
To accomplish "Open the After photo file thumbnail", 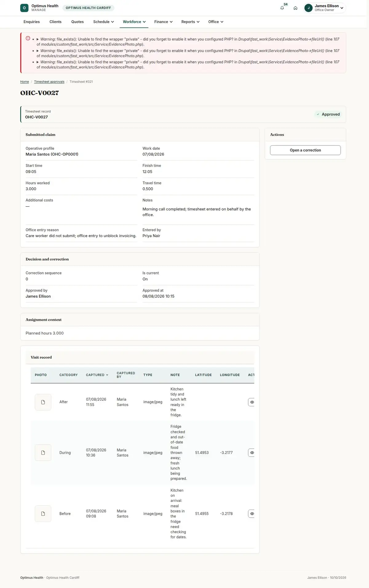I will click(x=43, y=402).
